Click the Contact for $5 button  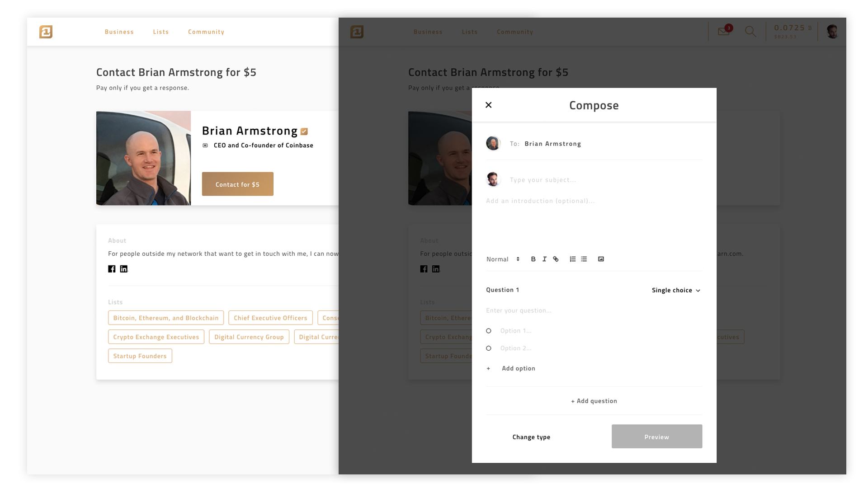(x=238, y=184)
